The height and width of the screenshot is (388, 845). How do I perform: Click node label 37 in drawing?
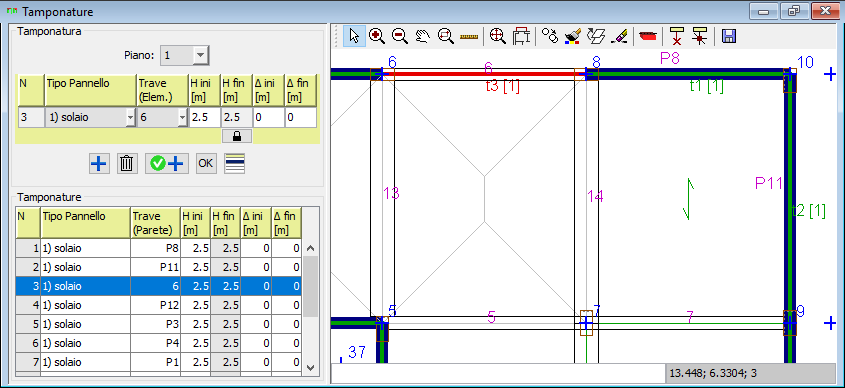tap(357, 352)
